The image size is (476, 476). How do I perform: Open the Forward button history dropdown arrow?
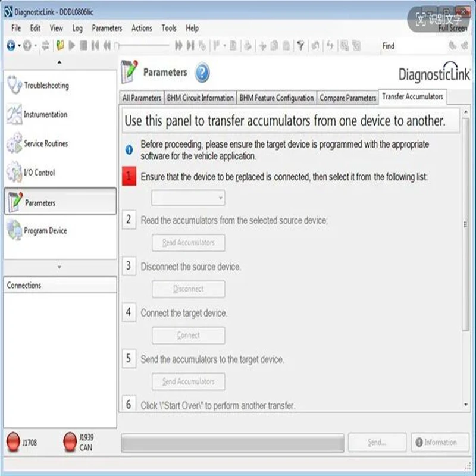tap(36, 46)
